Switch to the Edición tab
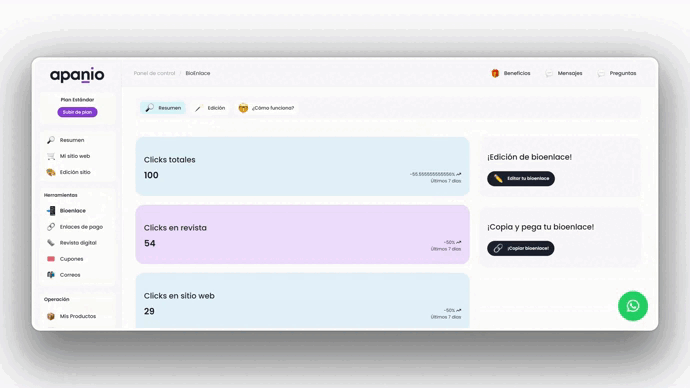 click(x=211, y=108)
